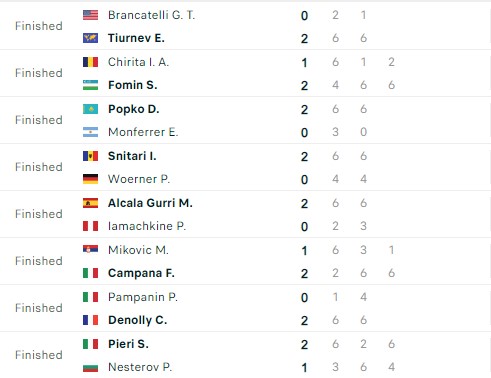Click the Argentina flag beside Monferrer E.
This screenshot has height=378, width=491.
tap(90, 132)
